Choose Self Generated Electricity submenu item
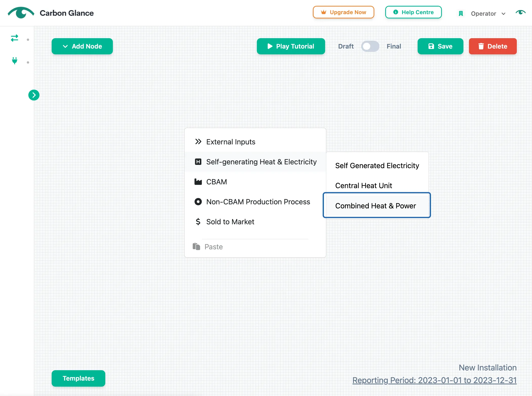Screen dimensions: 532x396 click(x=377, y=166)
